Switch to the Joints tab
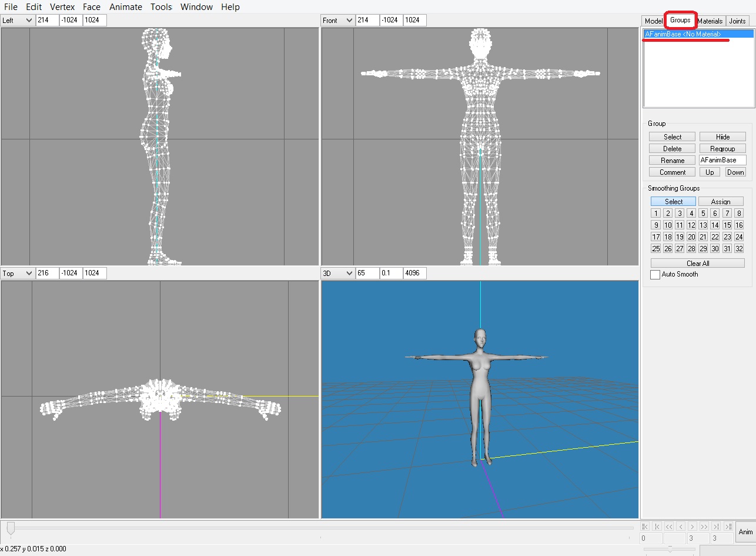The image size is (756, 556). (737, 21)
